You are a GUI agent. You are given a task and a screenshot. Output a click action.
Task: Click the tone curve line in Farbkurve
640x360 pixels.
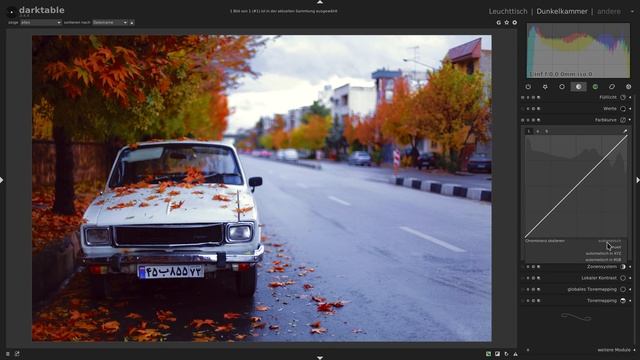point(576,187)
